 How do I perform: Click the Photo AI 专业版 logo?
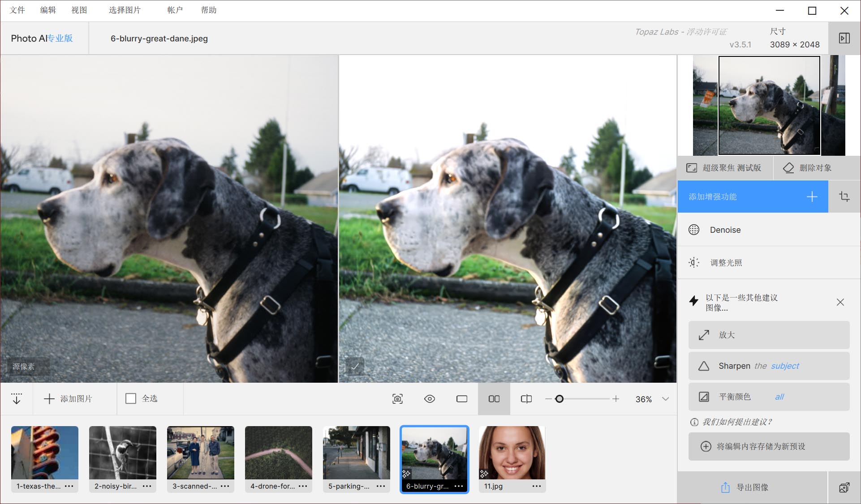coord(42,38)
